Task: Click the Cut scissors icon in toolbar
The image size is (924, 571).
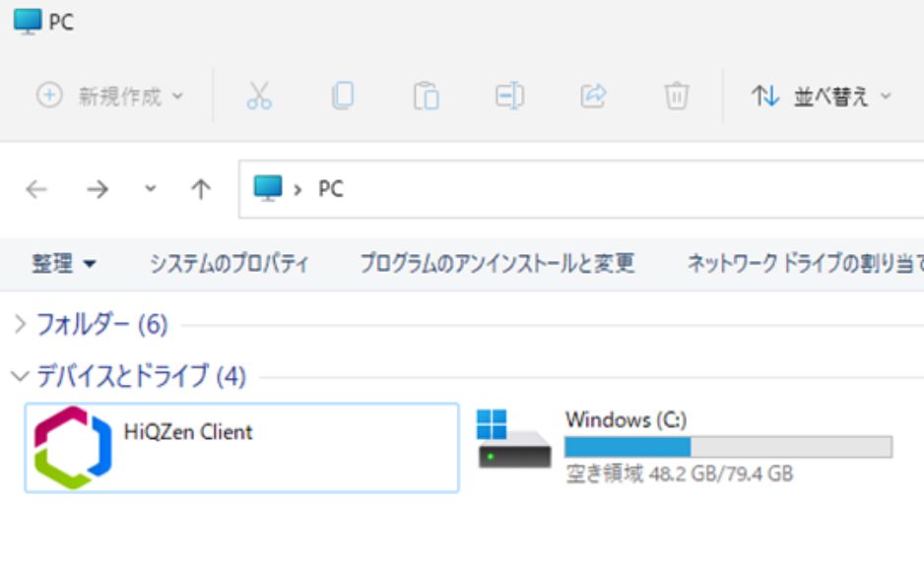Action: coord(259,95)
